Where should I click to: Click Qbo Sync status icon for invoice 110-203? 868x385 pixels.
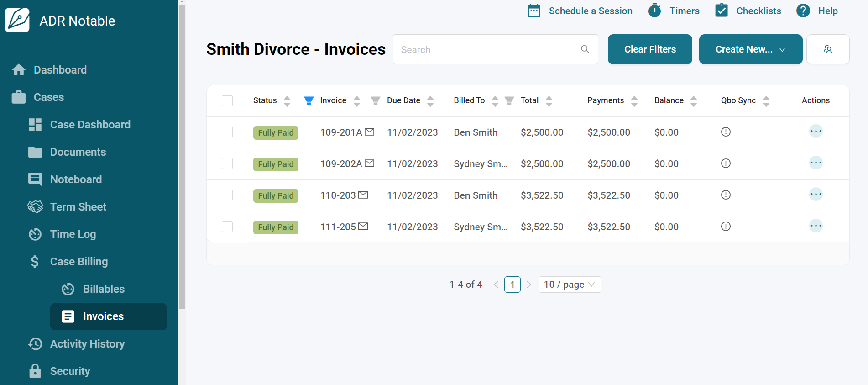point(725,195)
